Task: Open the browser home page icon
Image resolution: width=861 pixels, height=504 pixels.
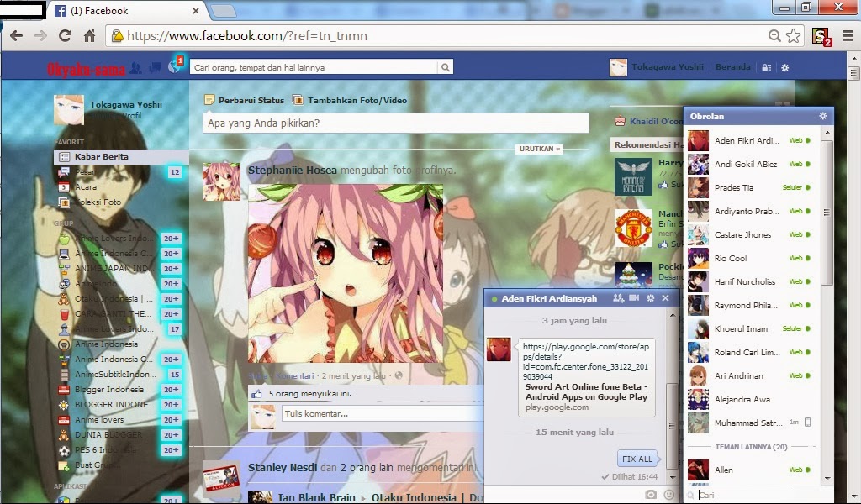Action: pyautogui.click(x=89, y=36)
